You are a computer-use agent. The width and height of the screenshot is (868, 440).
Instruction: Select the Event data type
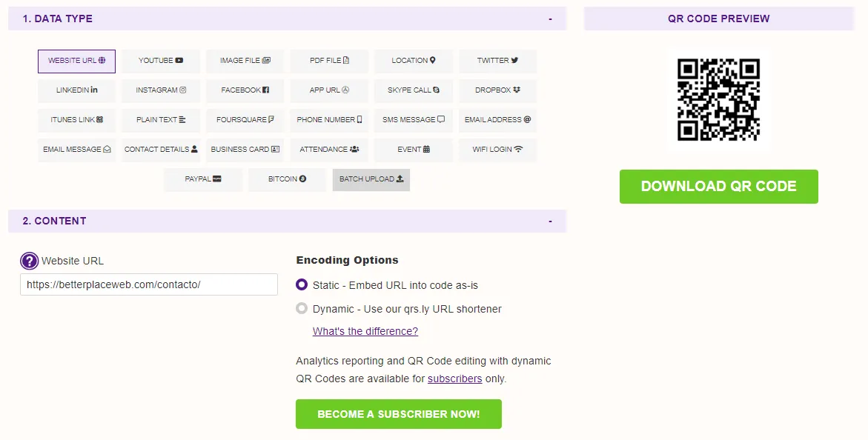point(413,150)
